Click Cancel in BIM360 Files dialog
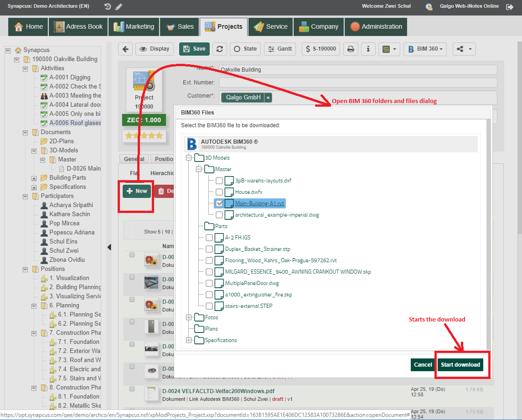 [423, 365]
